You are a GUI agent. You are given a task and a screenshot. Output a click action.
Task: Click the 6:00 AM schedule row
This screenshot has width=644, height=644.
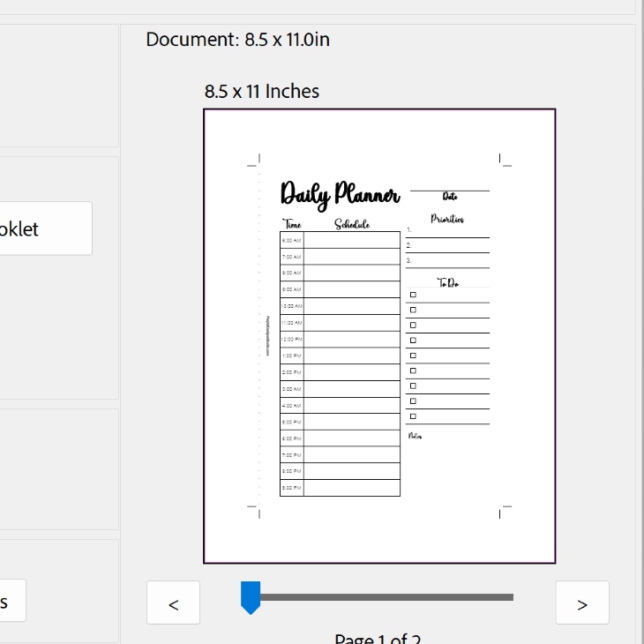351,240
